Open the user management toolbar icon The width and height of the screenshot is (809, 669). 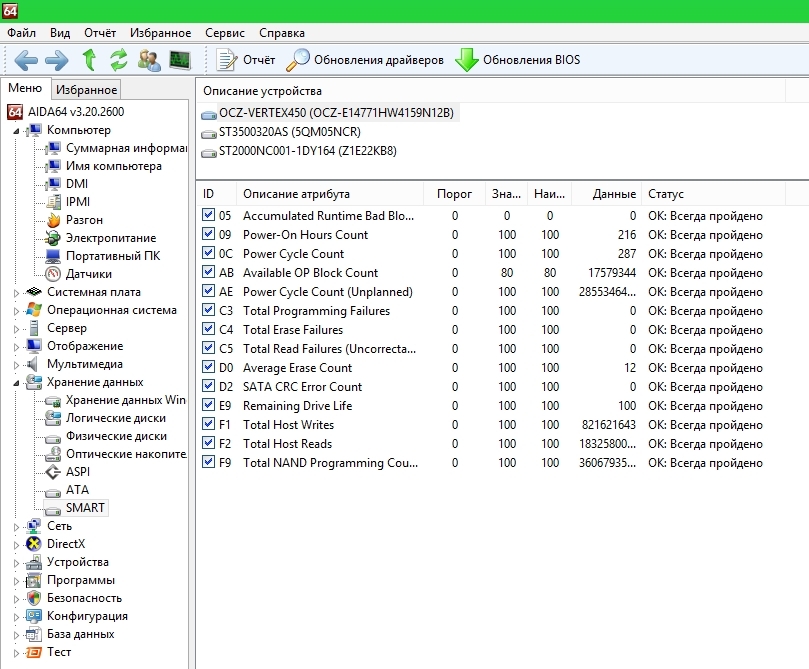point(149,60)
